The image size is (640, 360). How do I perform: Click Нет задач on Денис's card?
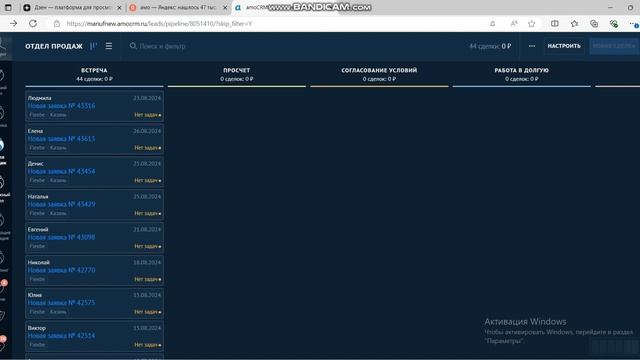[x=147, y=180]
